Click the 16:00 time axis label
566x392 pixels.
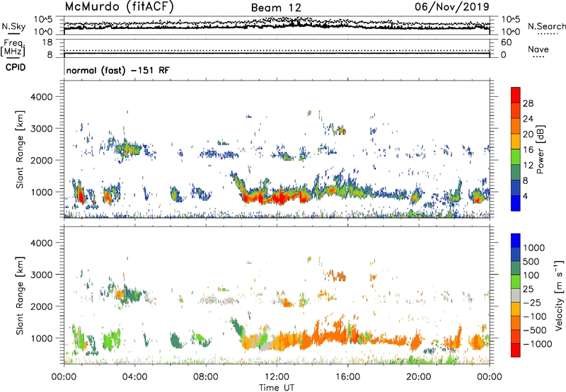click(347, 377)
